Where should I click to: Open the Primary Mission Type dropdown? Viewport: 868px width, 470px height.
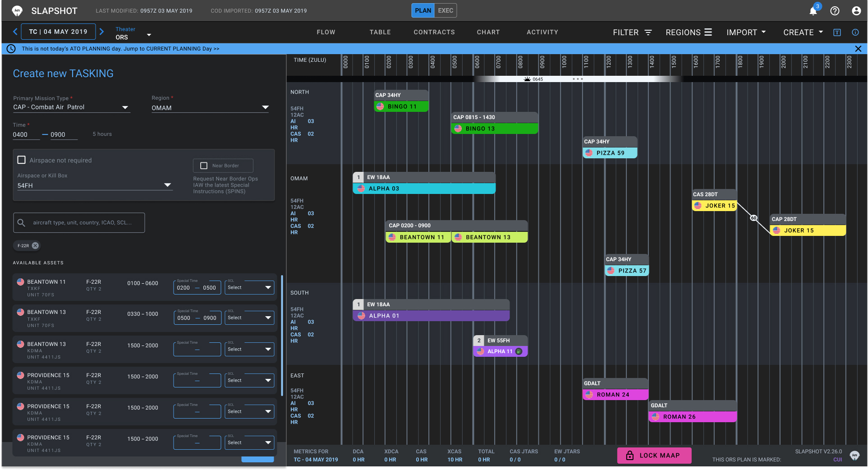click(71, 107)
